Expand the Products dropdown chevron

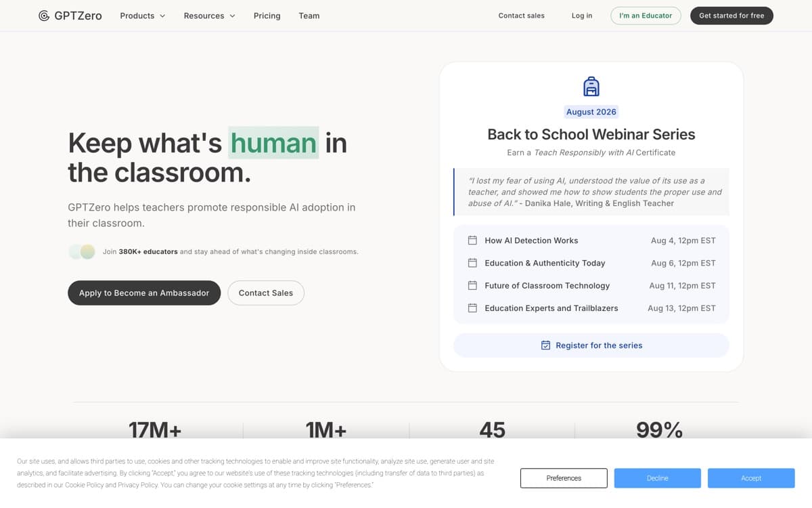(x=162, y=16)
